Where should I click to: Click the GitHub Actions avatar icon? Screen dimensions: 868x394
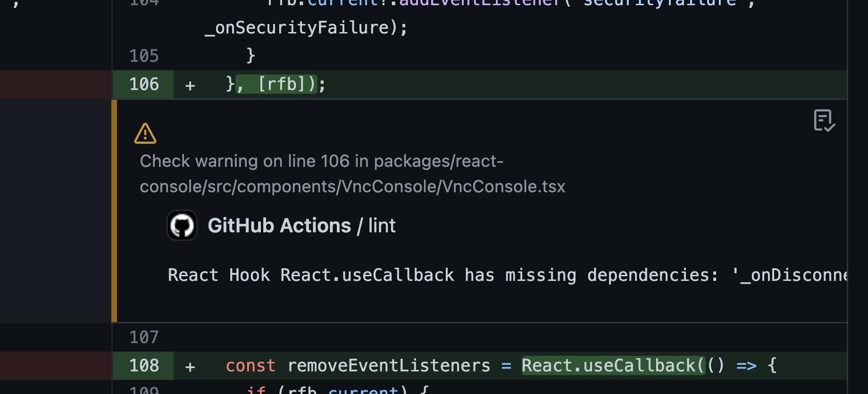(x=182, y=225)
